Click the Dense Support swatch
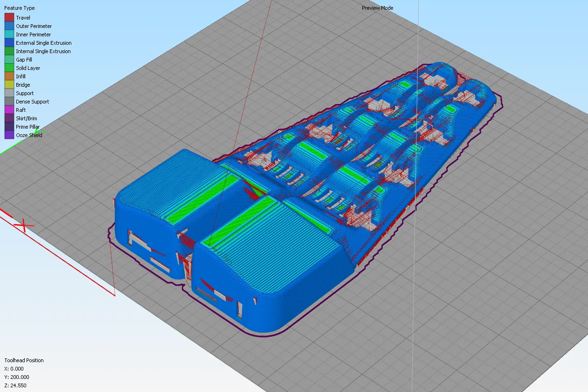The height and width of the screenshot is (392, 588). click(x=9, y=102)
